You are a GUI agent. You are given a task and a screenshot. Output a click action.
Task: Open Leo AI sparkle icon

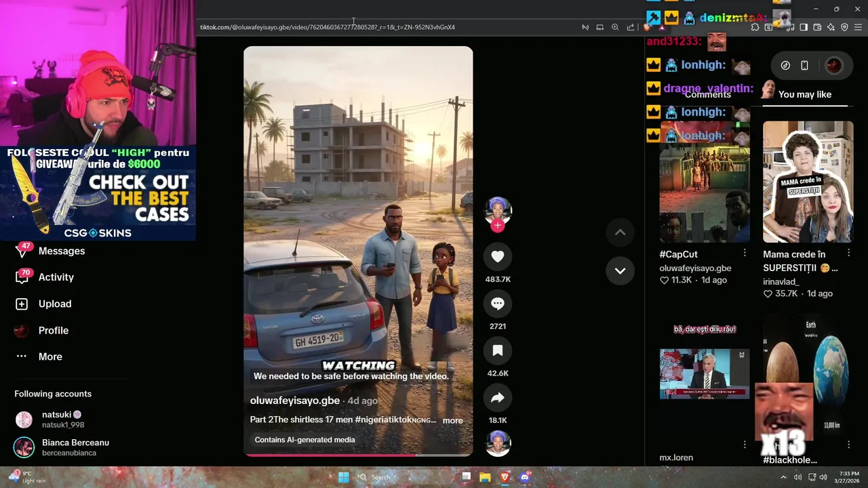click(831, 27)
